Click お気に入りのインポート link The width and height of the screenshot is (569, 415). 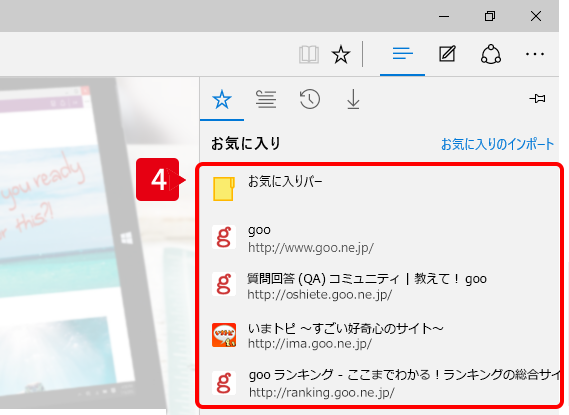point(498,144)
